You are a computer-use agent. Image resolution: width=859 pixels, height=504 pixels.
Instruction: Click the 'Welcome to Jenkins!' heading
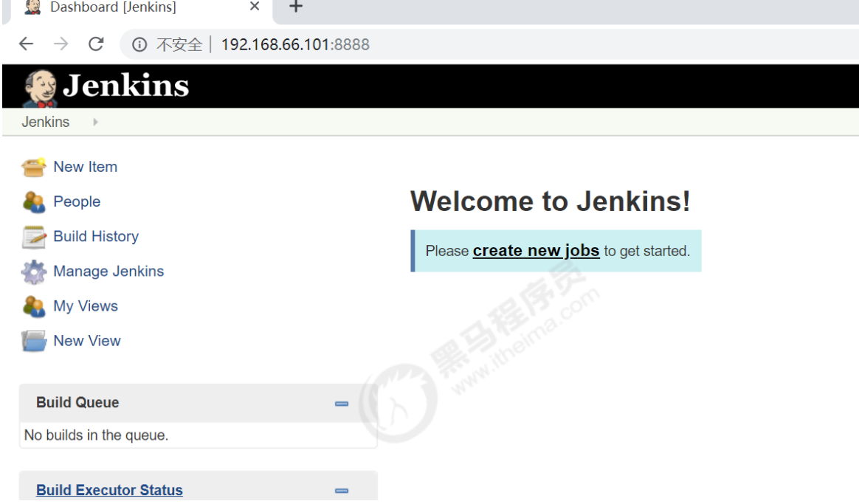(551, 201)
